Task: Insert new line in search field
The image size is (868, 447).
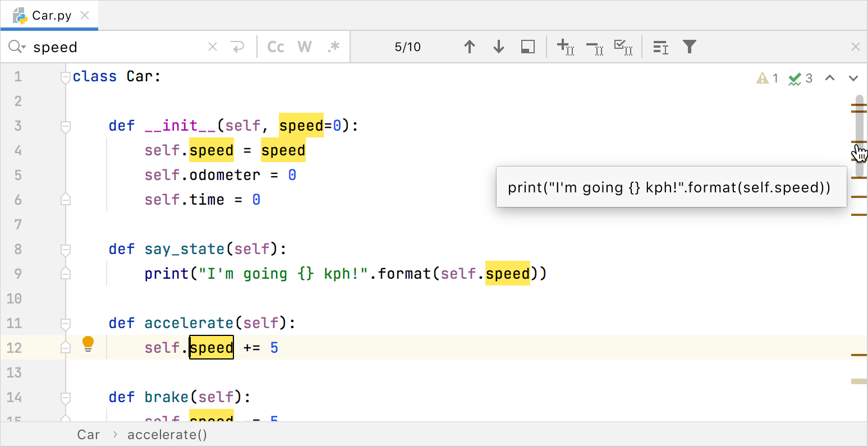Action: [x=238, y=47]
